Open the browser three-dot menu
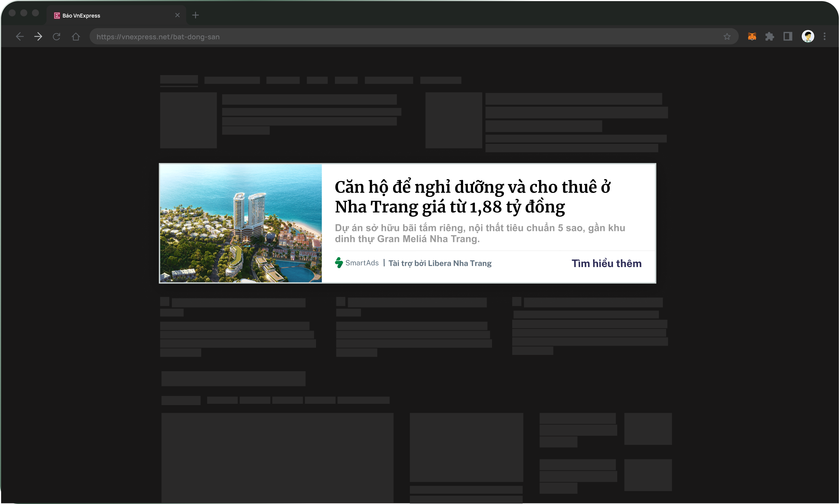The width and height of the screenshot is (840, 504). 825,36
